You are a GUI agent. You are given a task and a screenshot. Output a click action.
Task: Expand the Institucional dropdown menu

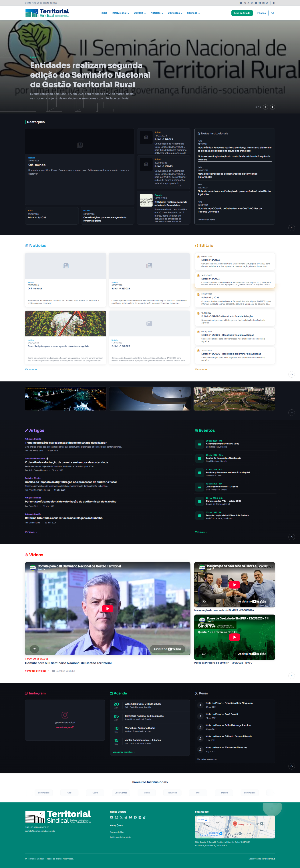click(120, 13)
